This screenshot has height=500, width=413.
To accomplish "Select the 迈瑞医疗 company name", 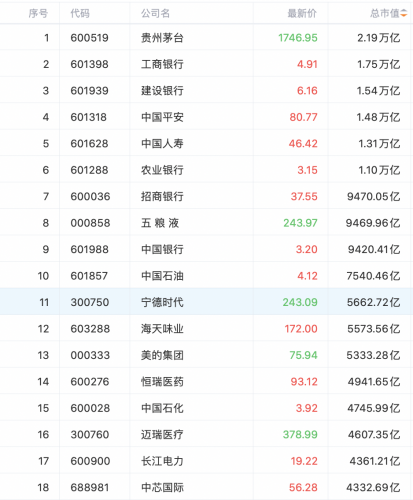I will pos(162,434).
